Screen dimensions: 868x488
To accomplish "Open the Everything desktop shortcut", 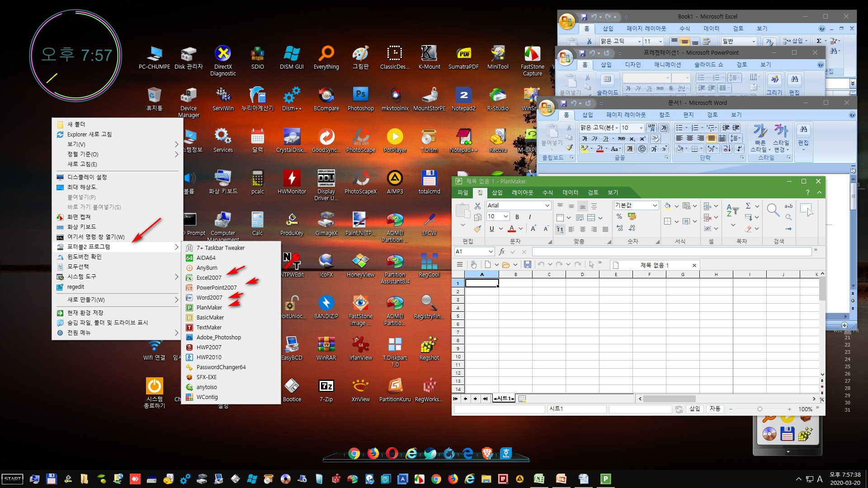I will pos(326,57).
